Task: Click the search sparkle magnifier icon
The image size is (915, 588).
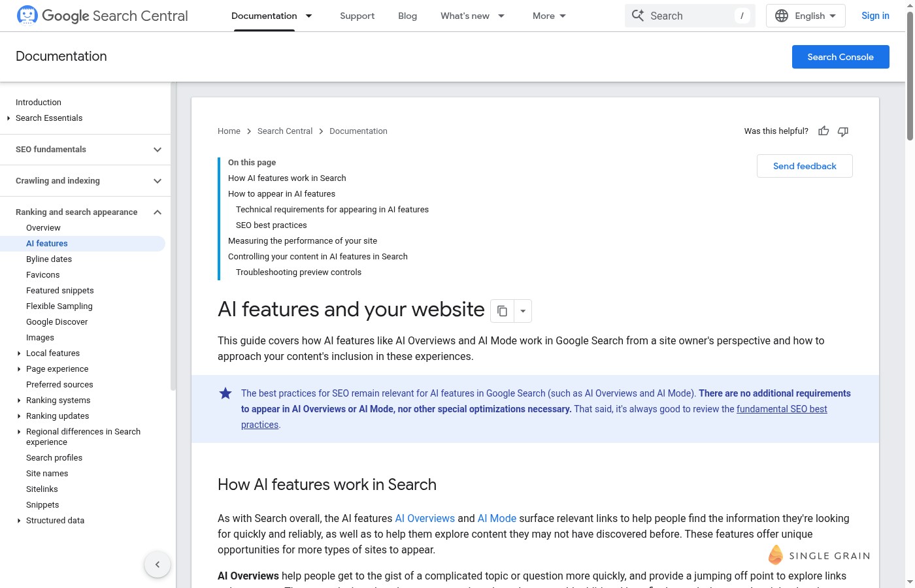Action: coord(638,15)
